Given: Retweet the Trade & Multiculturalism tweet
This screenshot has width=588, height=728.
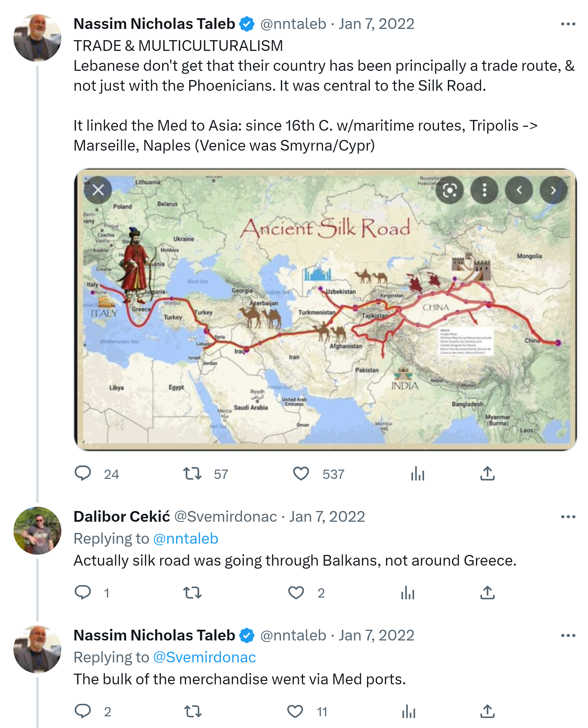Looking at the screenshot, I should click(x=192, y=474).
